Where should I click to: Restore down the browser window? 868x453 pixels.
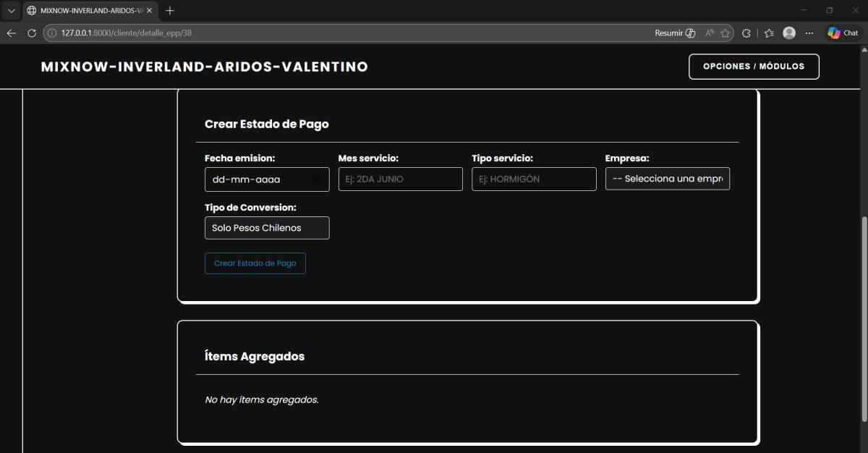pyautogui.click(x=829, y=11)
